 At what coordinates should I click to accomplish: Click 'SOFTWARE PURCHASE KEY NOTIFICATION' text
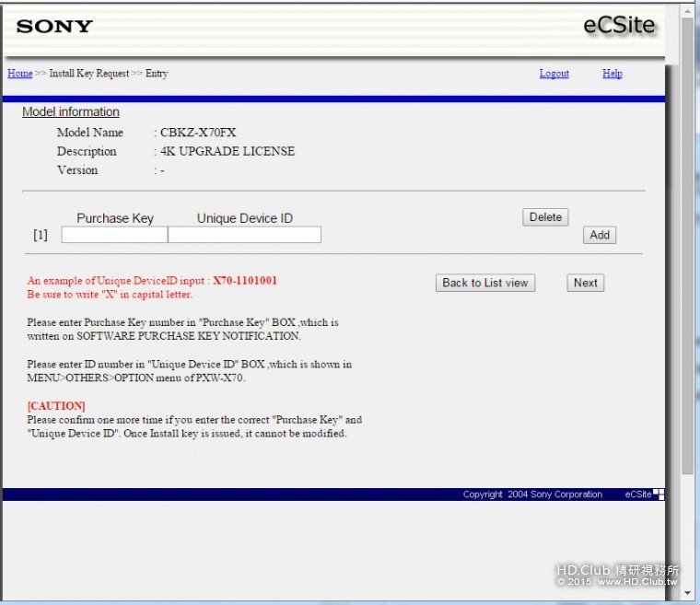tap(189, 336)
